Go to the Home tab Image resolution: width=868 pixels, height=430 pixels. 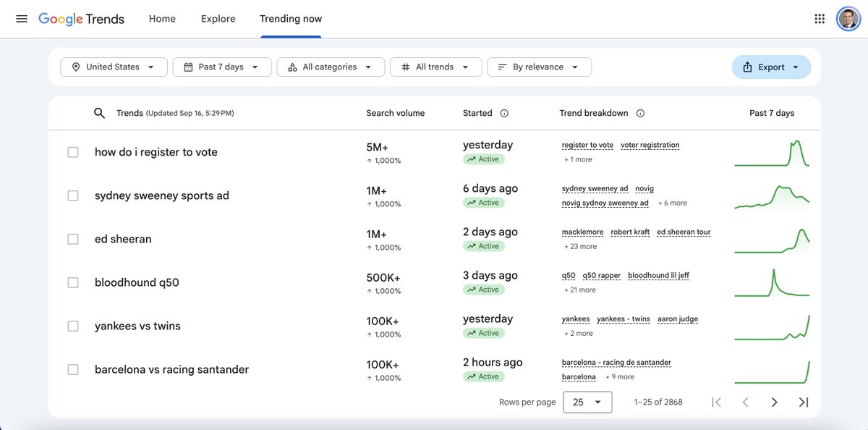click(162, 19)
